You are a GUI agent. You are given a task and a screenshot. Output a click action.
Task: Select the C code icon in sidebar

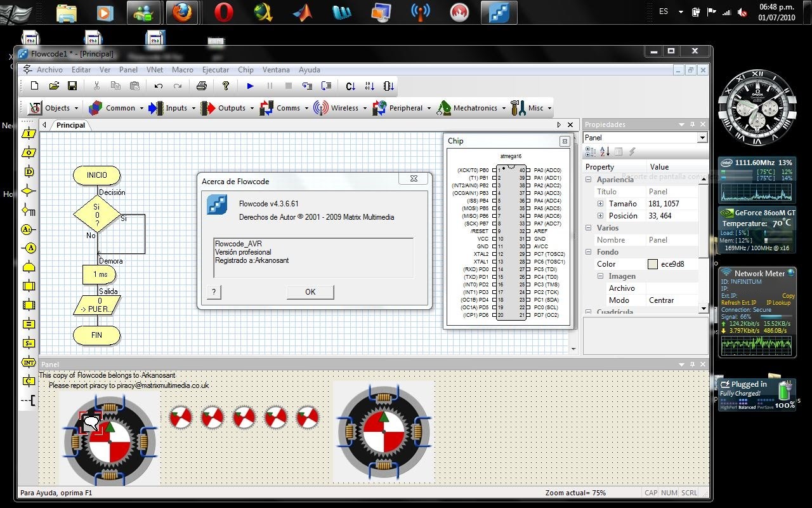pyautogui.click(x=29, y=381)
